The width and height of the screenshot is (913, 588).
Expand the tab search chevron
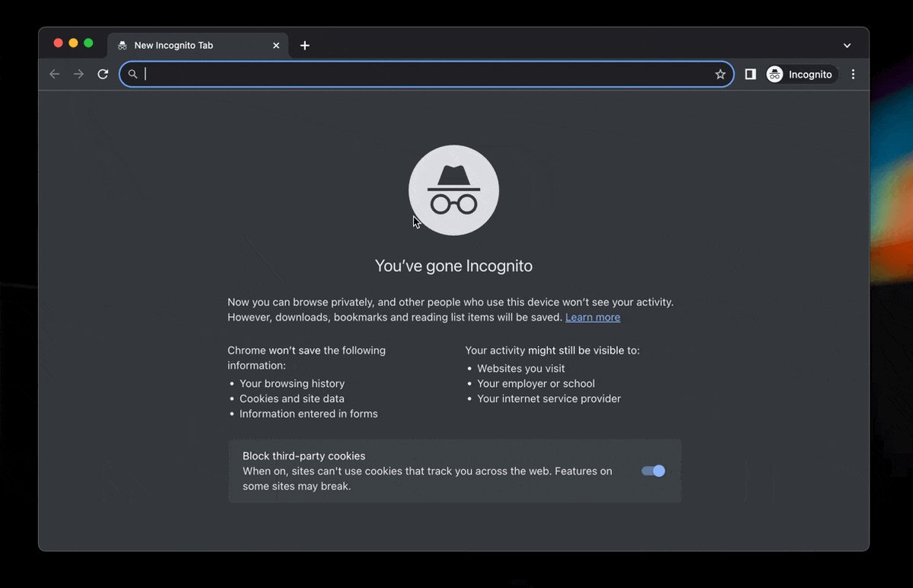click(847, 46)
